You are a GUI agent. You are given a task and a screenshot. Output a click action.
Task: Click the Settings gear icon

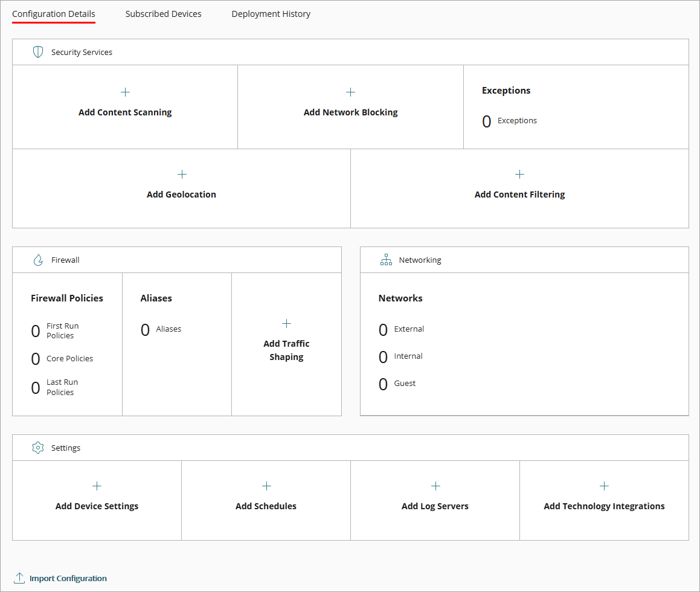point(37,447)
